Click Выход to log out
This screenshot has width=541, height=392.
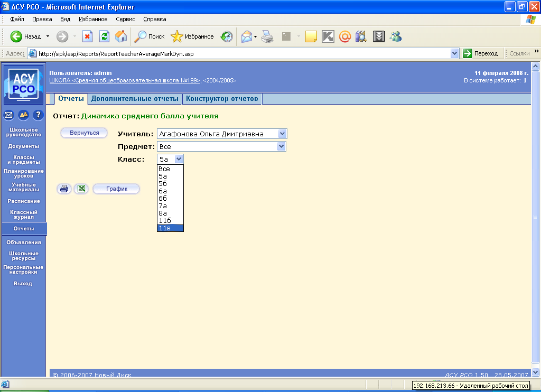[x=23, y=284]
